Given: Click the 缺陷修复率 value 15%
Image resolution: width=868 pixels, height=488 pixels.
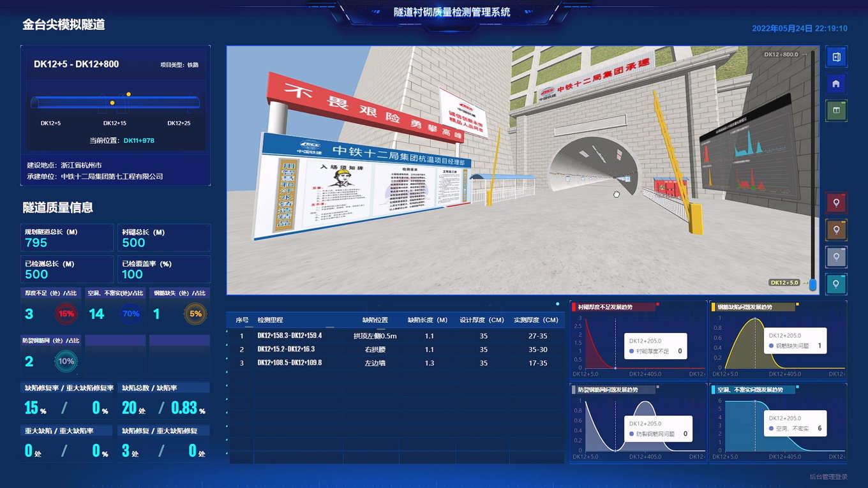Looking at the screenshot, I should click(x=35, y=408).
